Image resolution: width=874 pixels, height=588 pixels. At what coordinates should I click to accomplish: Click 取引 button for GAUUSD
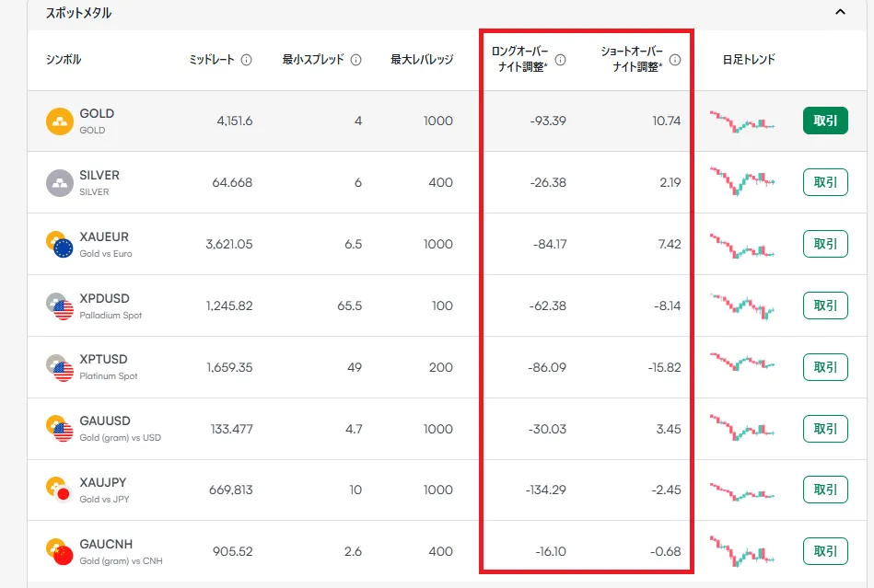825,429
